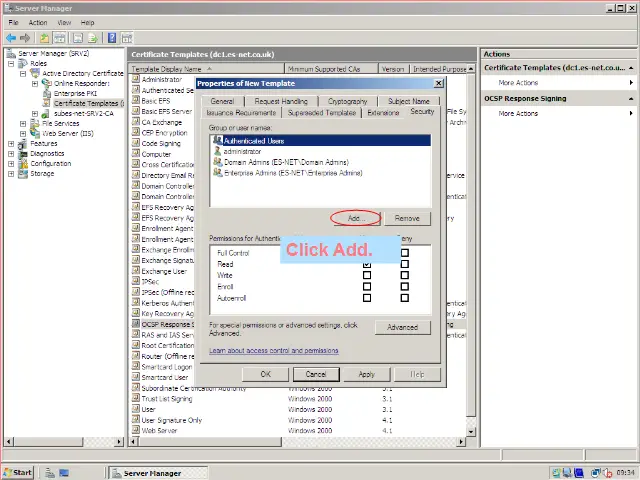Toggle the Allow checkbox for Read

coord(367,264)
